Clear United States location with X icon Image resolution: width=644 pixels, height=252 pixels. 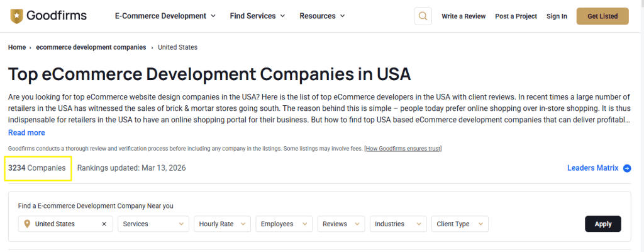[x=104, y=224]
